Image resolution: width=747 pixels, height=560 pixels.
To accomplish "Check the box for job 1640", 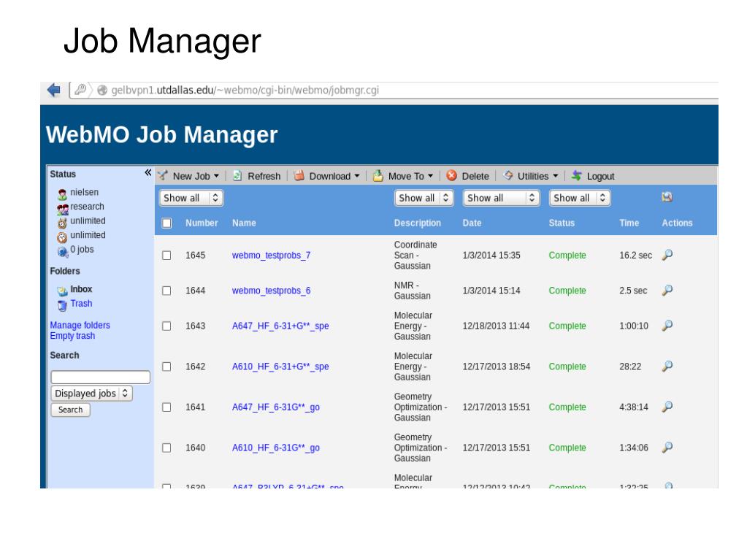I will coord(166,448).
